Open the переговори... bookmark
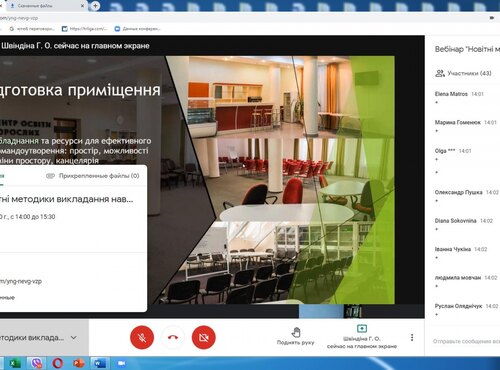 (x=32, y=29)
